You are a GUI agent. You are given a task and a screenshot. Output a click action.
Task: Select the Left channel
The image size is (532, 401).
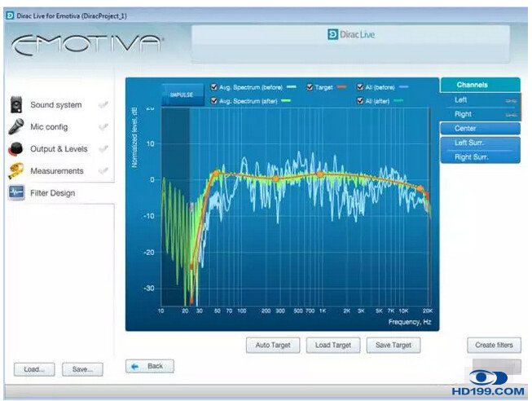point(480,100)
